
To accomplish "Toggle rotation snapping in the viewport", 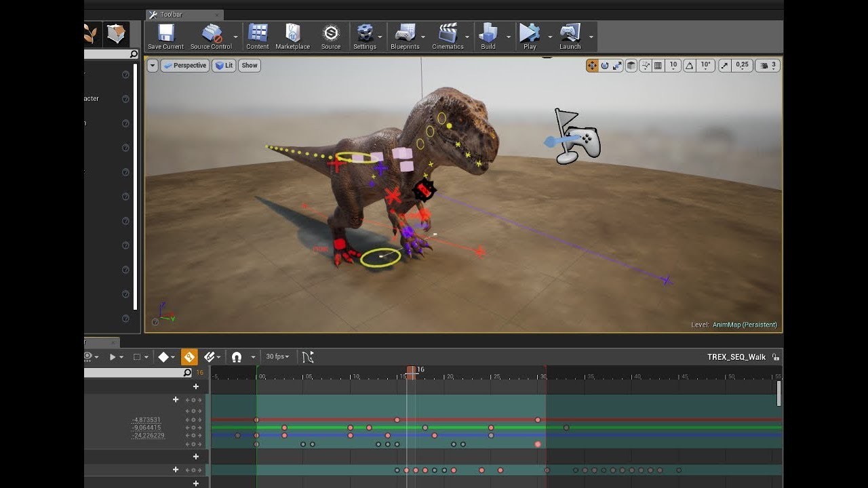I will pos(690,65).
